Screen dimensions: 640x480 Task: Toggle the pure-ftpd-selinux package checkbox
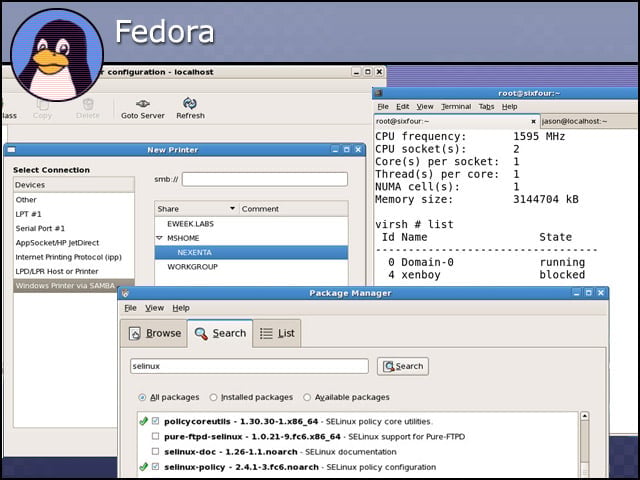156,436
